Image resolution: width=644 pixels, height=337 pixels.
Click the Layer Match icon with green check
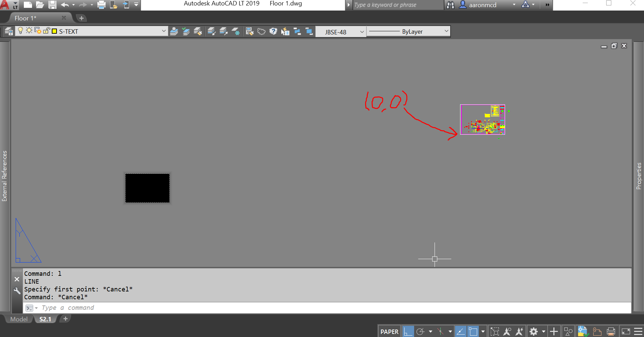186,32
